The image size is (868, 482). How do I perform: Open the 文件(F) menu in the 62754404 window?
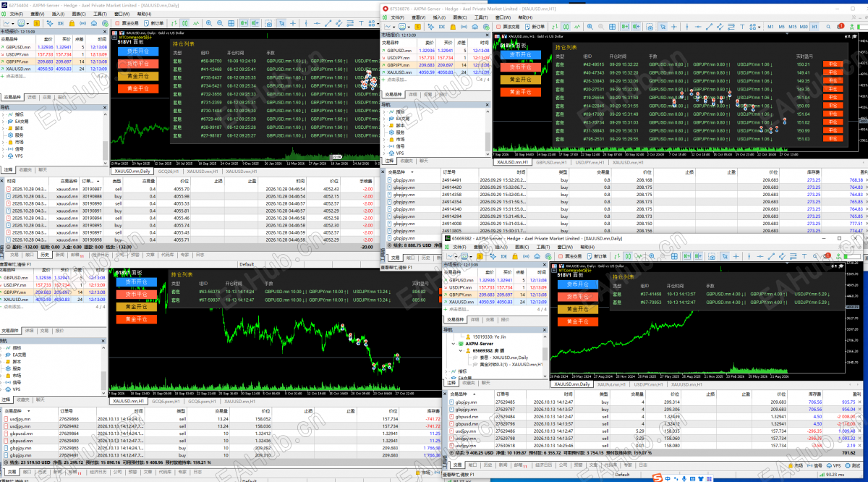point(17,14)
